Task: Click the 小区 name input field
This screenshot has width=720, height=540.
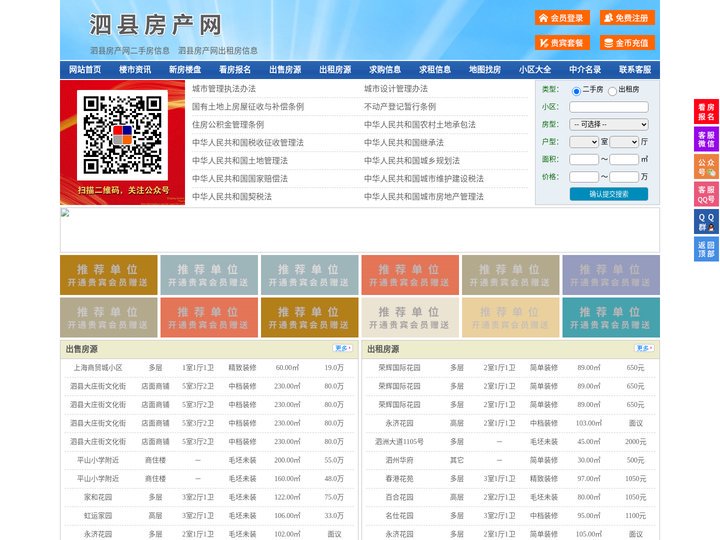Action: pyautogui.click(x=609, y=107)
